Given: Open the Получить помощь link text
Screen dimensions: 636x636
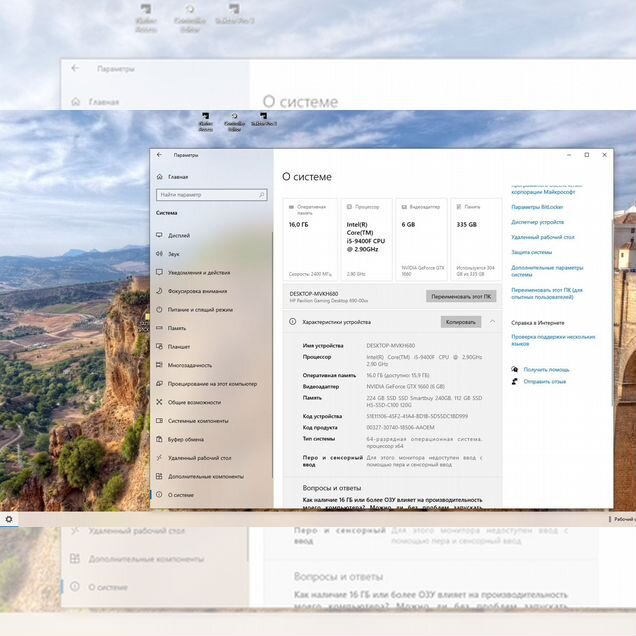Looking at the screenshot, I should (x=546, y=370).
